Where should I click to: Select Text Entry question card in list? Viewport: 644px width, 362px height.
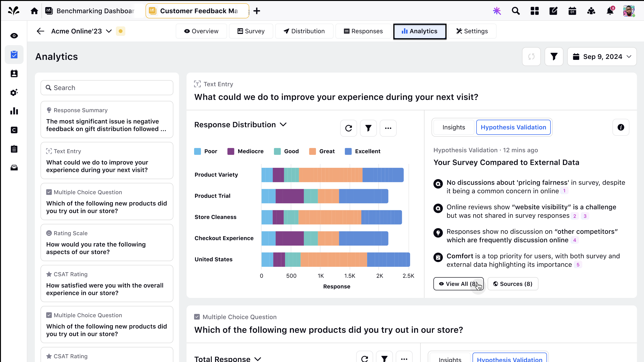[x=107, y=160]
